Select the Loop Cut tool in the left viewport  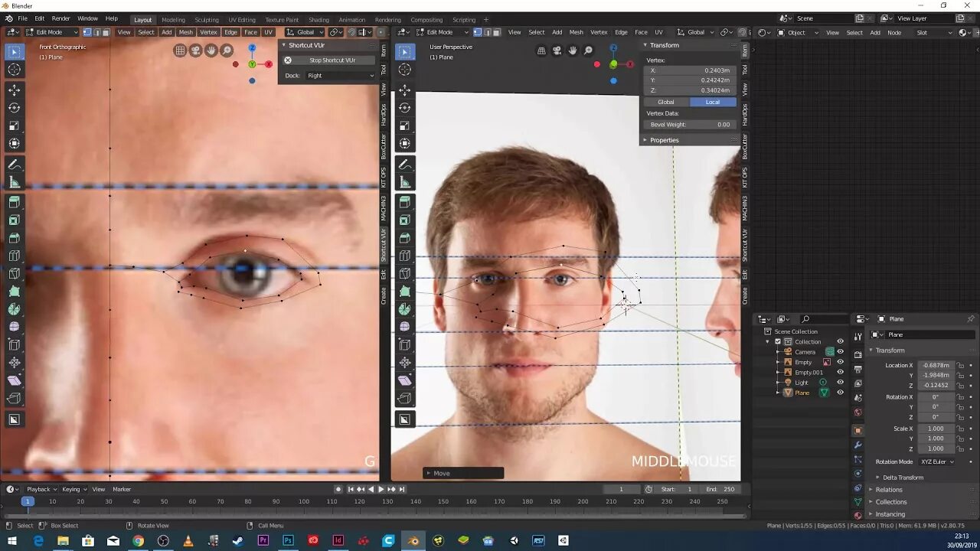[x=14, y=256]
